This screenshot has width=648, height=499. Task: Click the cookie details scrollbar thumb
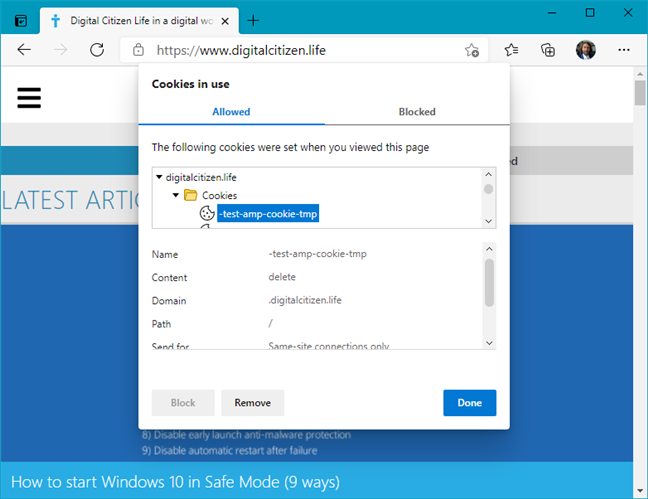[x=489, y=282]
